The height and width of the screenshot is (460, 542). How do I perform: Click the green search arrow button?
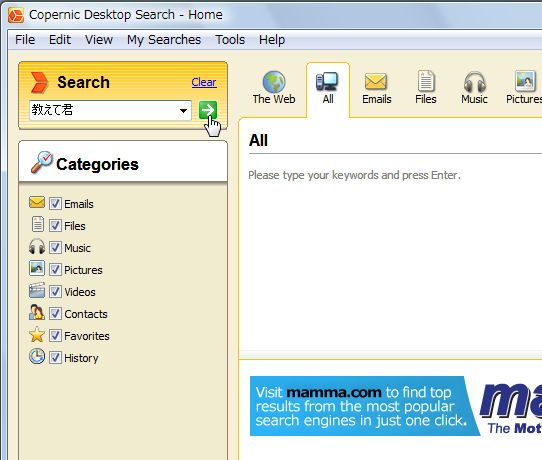tap(208, 110)
